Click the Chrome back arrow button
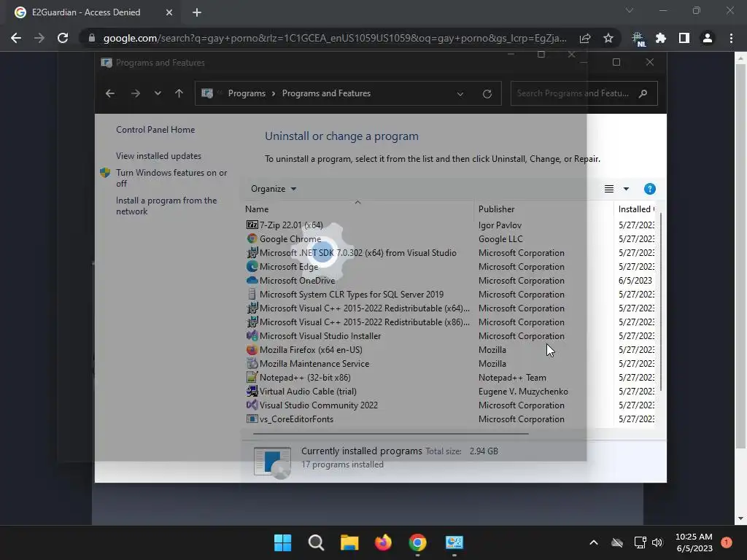The width and height of the screenshot is (747, 560). [x=16, y=38]
